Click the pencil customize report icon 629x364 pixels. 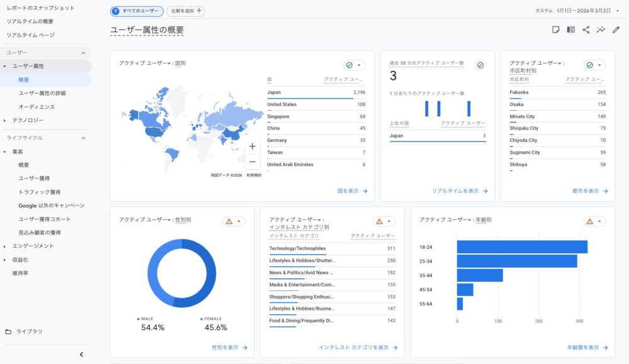coord(616,30)
